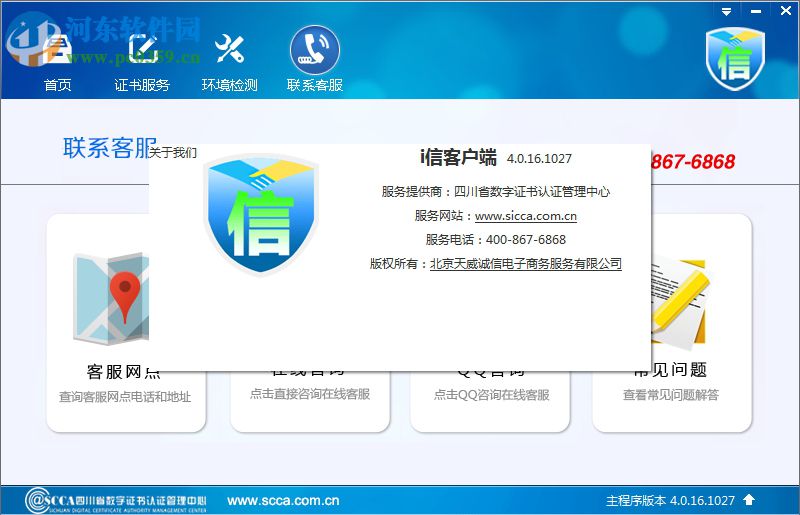800x515 pixels.
Task: Select 点击QQ咨询在线客服 description text
Action: [x=491, y=395]
